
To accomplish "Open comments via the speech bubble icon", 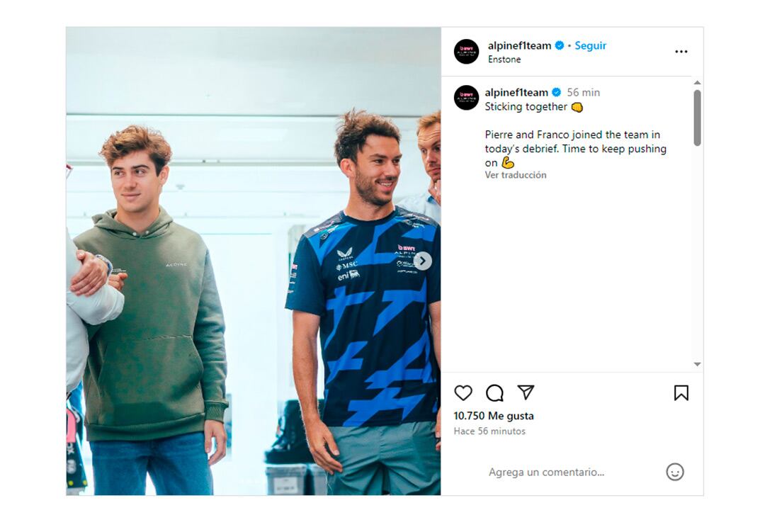I will [x=494, y=393].
